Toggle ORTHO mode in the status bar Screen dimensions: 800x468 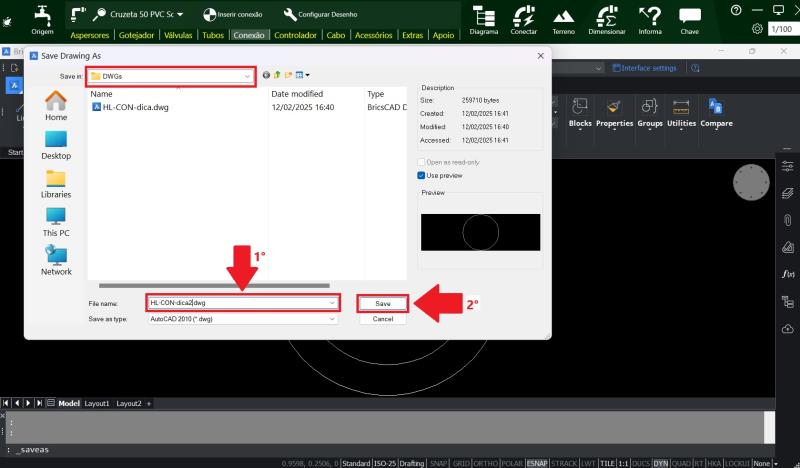pyautogui.click(x=488, y=463)
